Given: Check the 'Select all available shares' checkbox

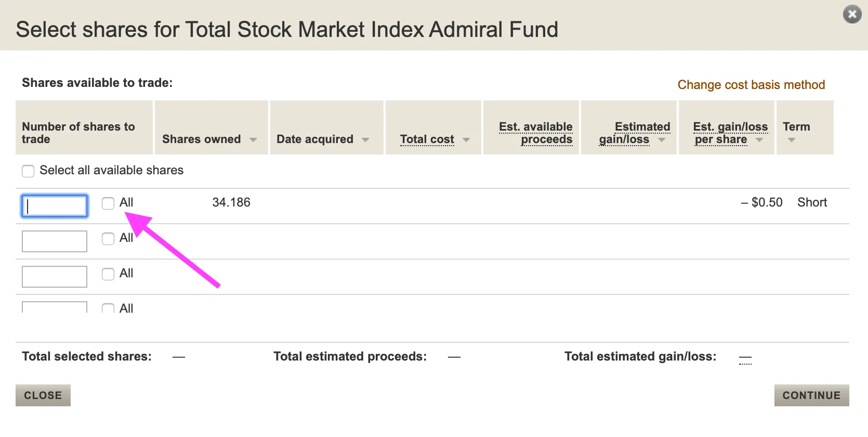Looking at the screenshot, I should (x=28, y=171).
